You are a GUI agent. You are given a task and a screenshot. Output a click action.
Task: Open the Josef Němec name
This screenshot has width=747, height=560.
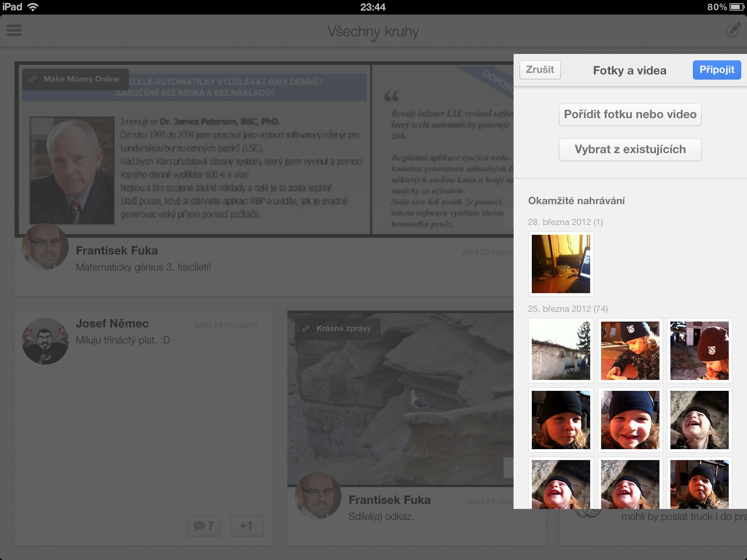click(x=112, y=323)
